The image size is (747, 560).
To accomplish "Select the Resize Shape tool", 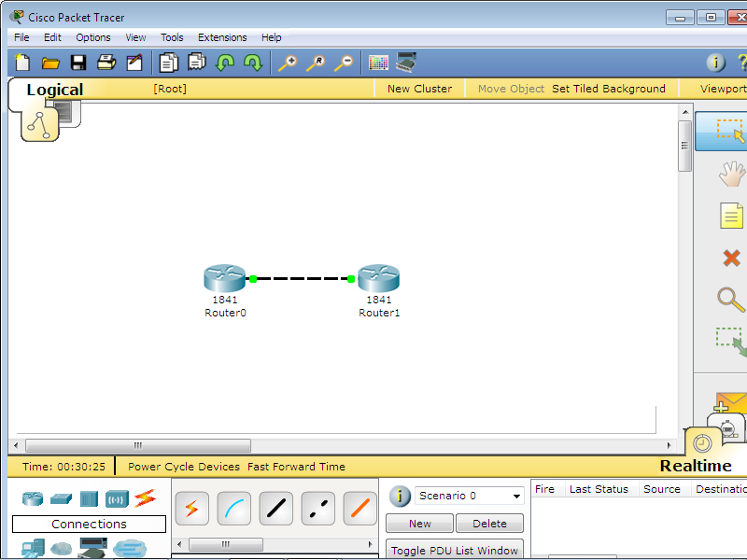I will [731, 341].
